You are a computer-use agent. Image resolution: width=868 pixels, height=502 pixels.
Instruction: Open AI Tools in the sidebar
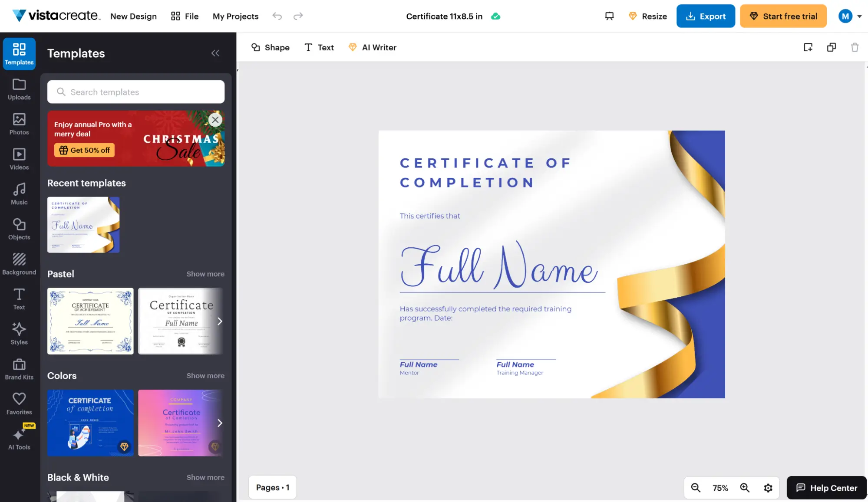pyautogui.click(x=19, y=439)
